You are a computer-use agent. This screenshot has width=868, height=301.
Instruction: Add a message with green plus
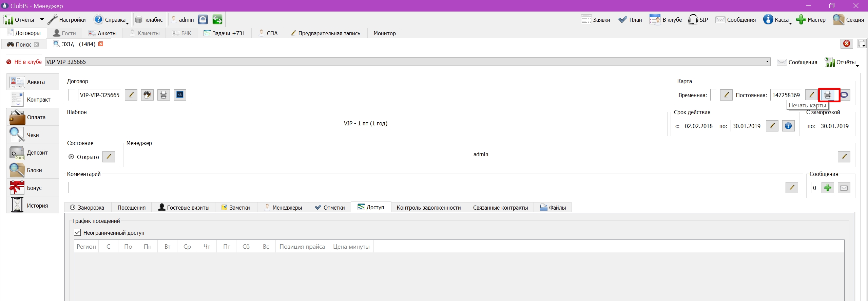[828, 188]
